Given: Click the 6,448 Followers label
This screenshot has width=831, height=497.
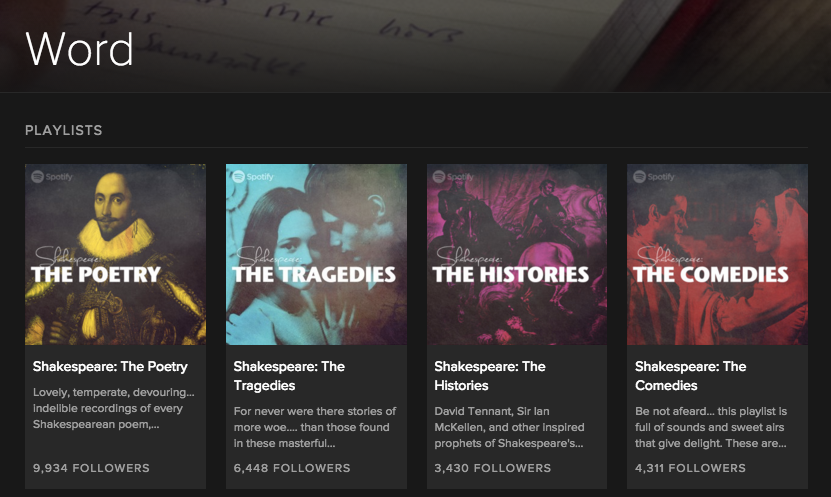Looking at the screenshot, I should click(292, 468).
